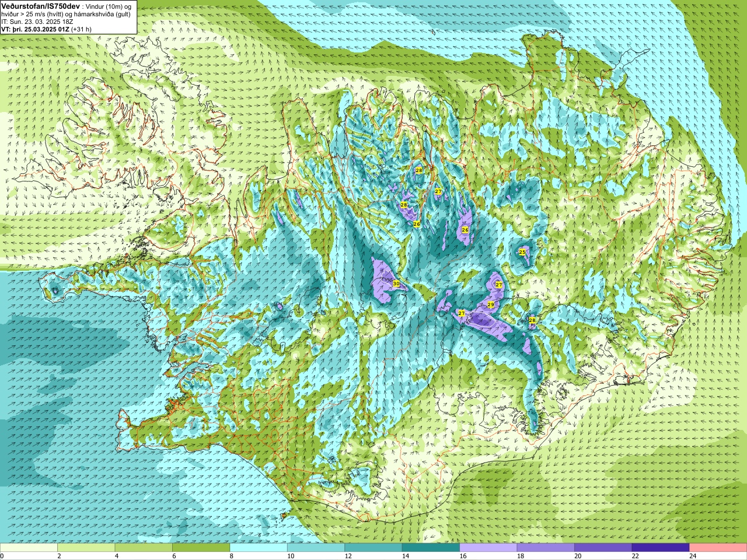Click the legend swatch for 10–12 m/s

click(x=316, y=548)
